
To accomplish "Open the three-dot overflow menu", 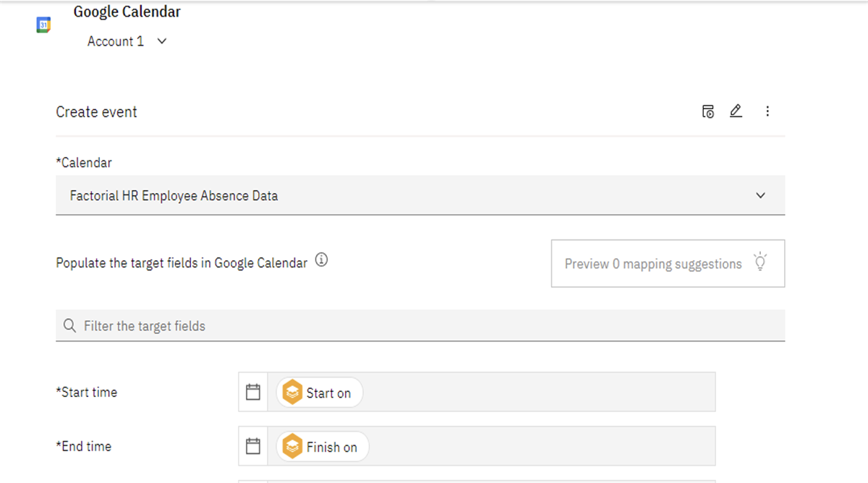I will pyautogui.click(x=767, y=111).
